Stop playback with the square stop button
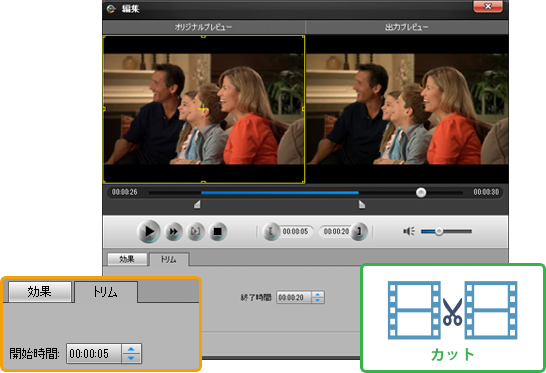The image size is (546, 373). 218,232
